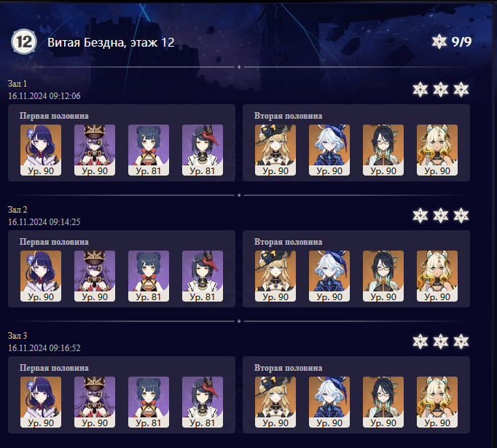Screen dimensions: 497x448
Task: Click Вторая половина label in Зал 3
Action: click(x=288, y=368)
